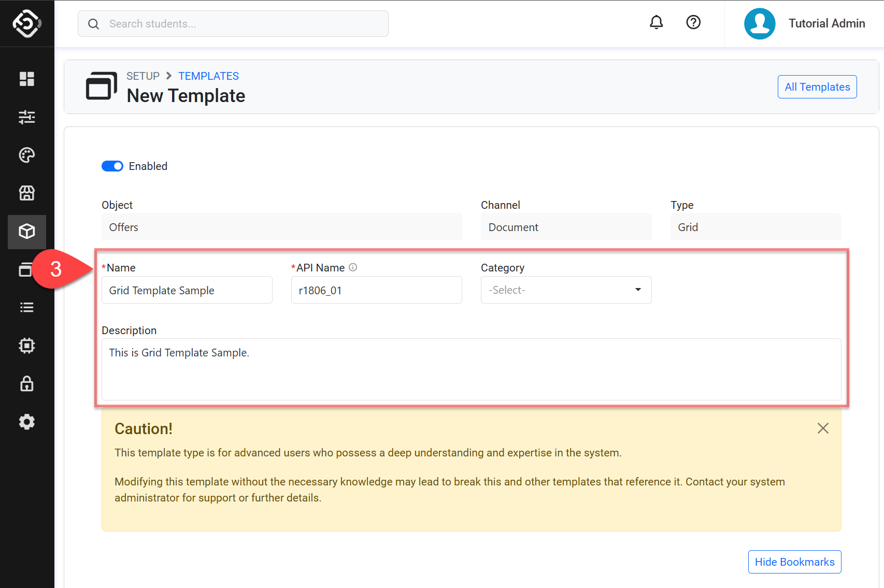Click the 3D cube icon in sidebar
884x588 pixels.
click(27, 232)
